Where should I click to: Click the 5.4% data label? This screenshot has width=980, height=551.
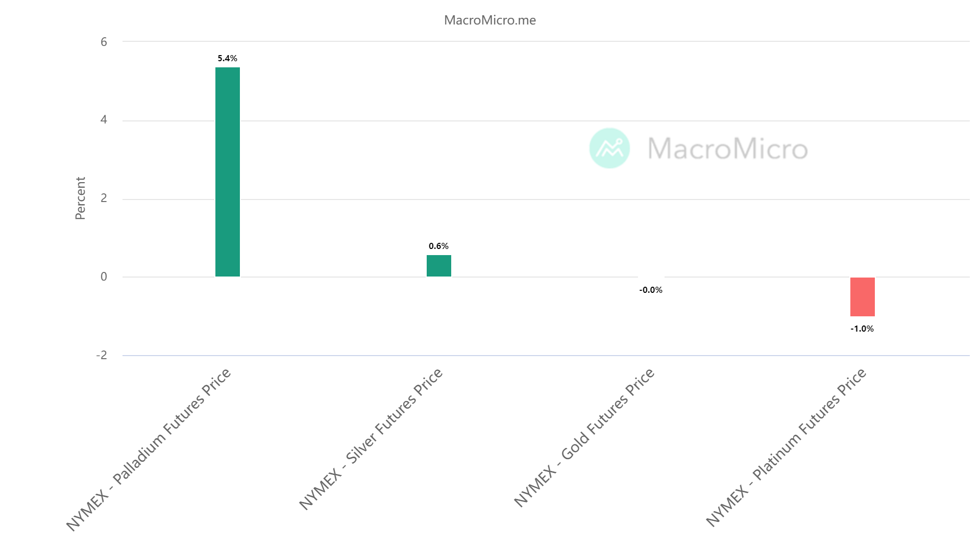pos(228,59)
